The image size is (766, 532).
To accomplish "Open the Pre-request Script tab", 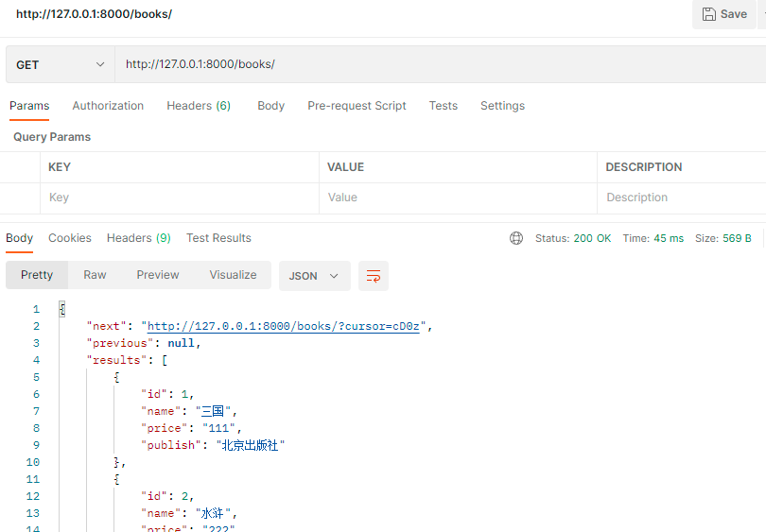I will [x=357, y=106].
